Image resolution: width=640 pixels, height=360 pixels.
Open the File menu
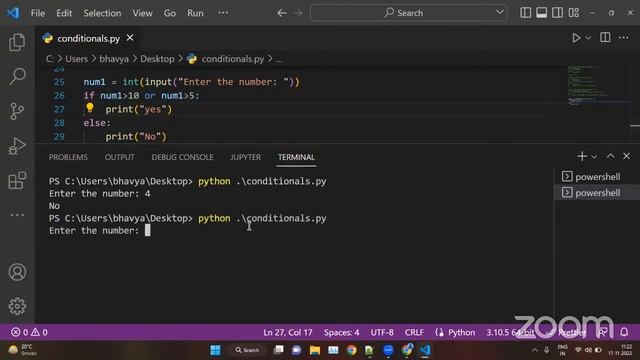pyautogui.click(x=38, y=13)
